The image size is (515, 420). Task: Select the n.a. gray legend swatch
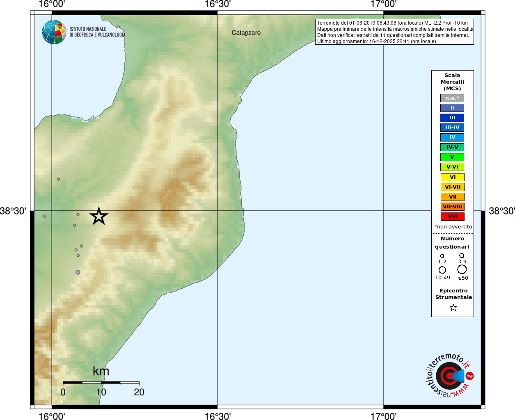(x=452, y=98)
